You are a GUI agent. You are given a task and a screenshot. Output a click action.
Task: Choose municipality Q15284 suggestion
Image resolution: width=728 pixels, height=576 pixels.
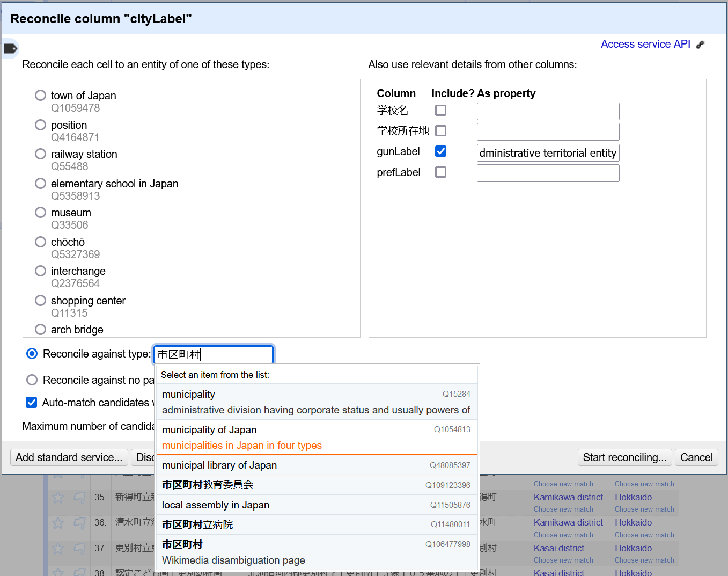pyautogui.click(x=317, y=402)
